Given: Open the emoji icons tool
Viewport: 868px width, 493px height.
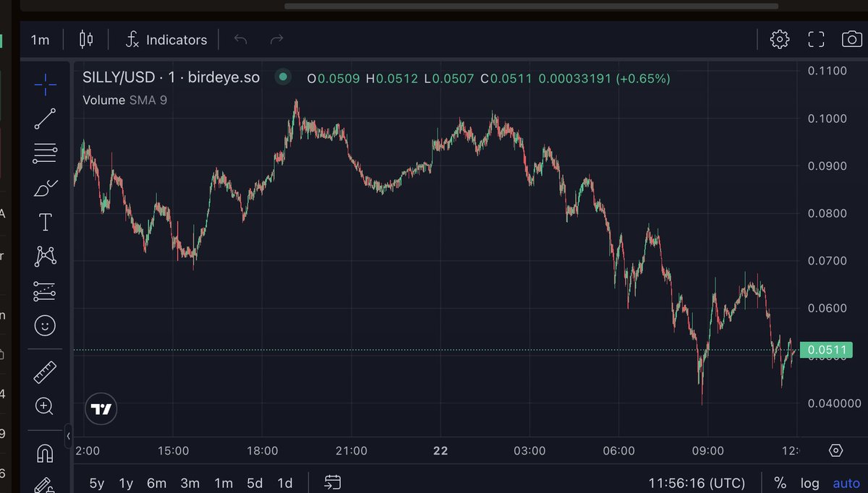Looking at the screenshot, I should click(45, 327).
